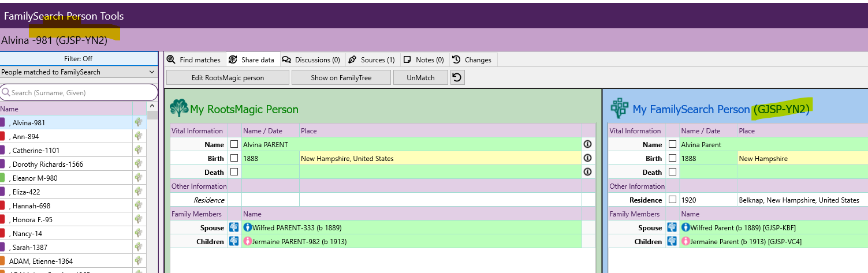This screenshot has height=273, width=868.
Task: Click Jermaine Parent (b 1913) [GJSP-VC4]
Action: (746, 241)
